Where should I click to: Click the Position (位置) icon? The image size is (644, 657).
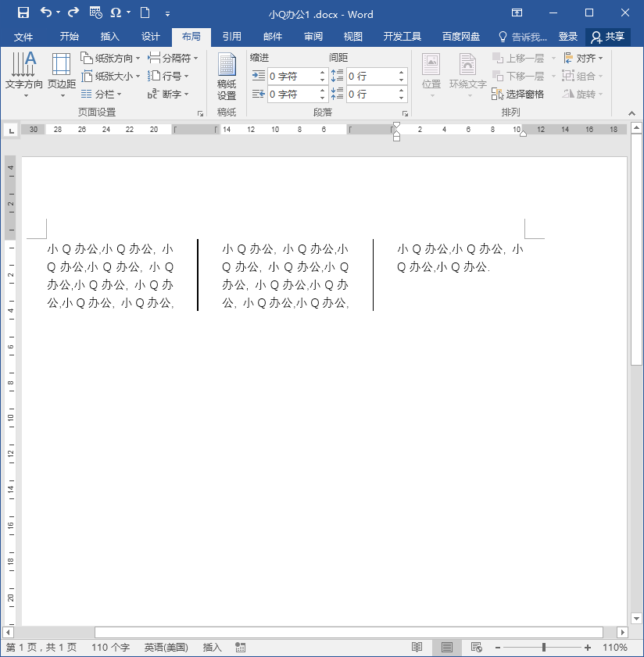point(431,76)
